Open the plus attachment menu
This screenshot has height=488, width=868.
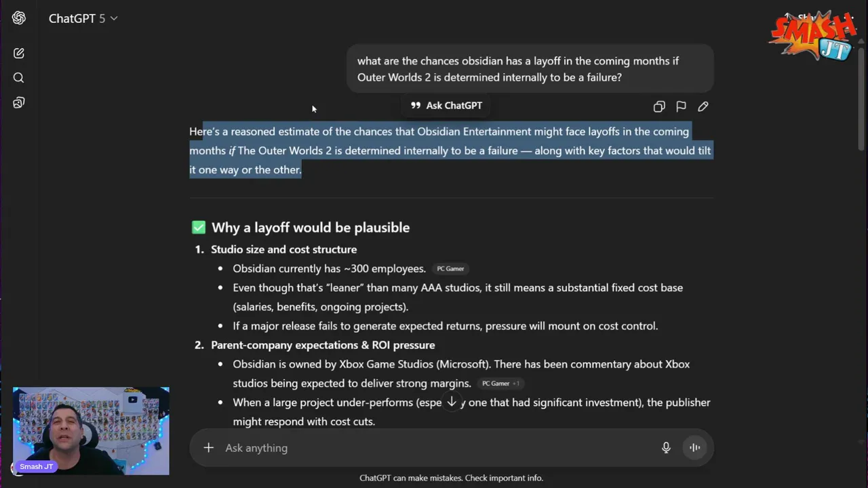point(209,447)
